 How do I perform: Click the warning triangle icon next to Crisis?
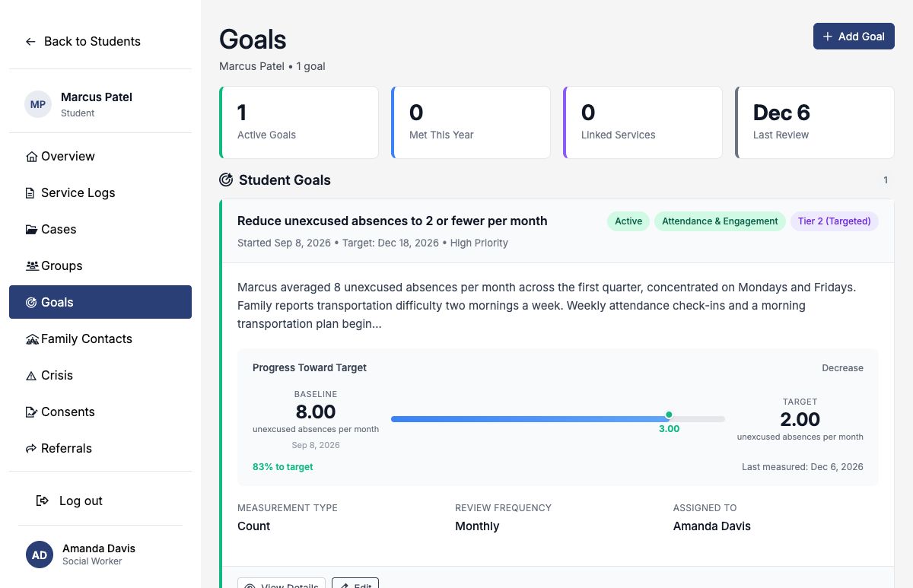tap(31, 376)
